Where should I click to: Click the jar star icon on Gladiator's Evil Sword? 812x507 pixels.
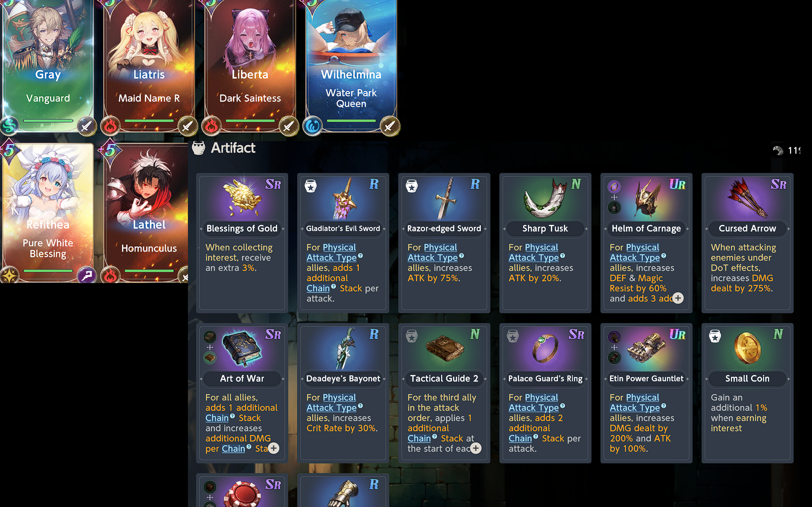(311, 186)
